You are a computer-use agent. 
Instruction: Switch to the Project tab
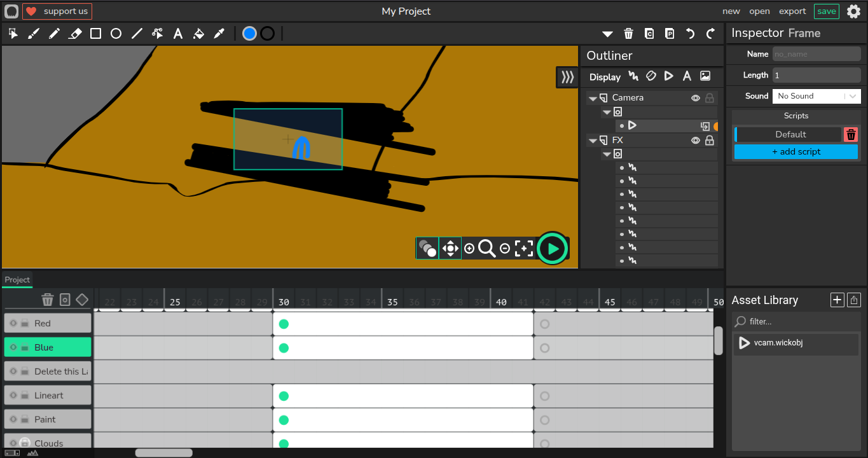pos(17,280)
